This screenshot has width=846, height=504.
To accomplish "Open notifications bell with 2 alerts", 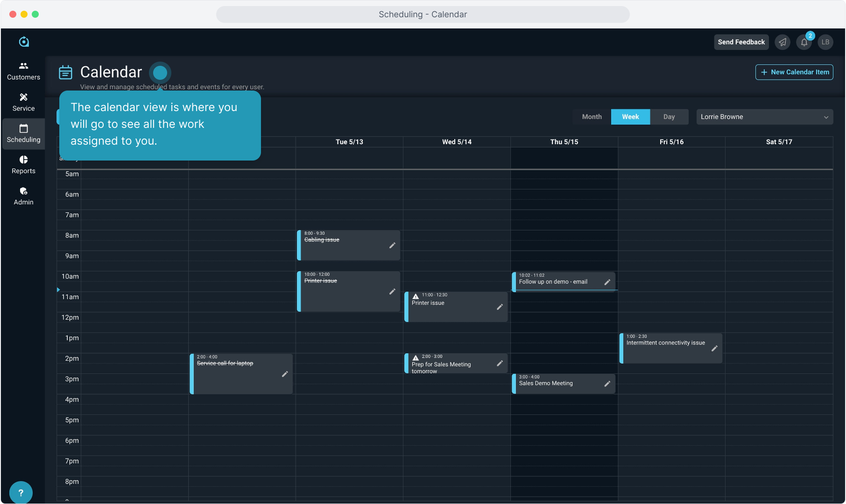I will pos(804,42).
